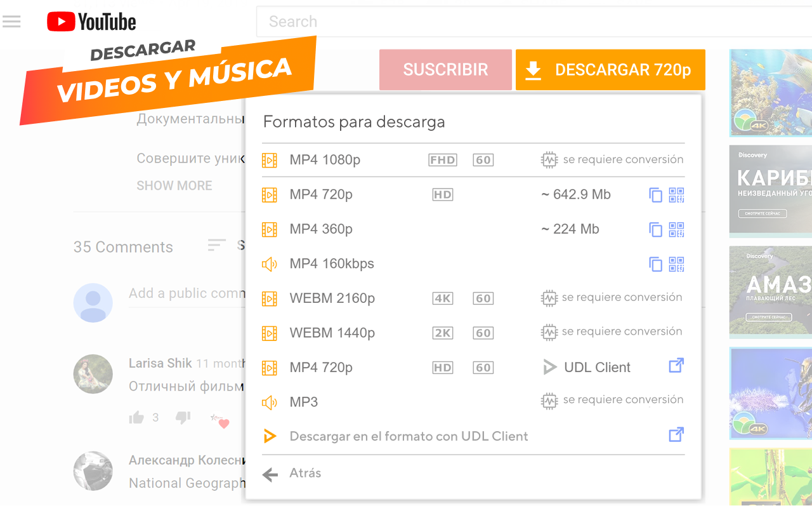Open the YouTube hamburger menu
This screenshot has width=812, height=508.
(11, 22)
